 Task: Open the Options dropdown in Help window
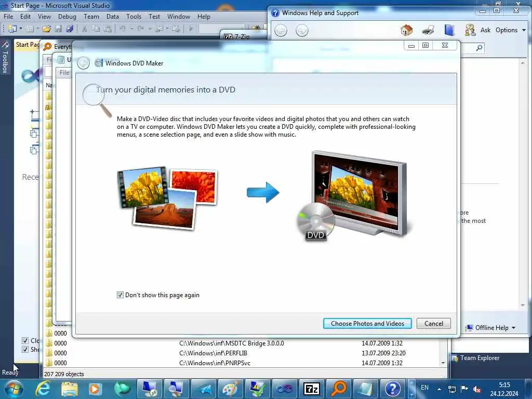pos(510,30)
